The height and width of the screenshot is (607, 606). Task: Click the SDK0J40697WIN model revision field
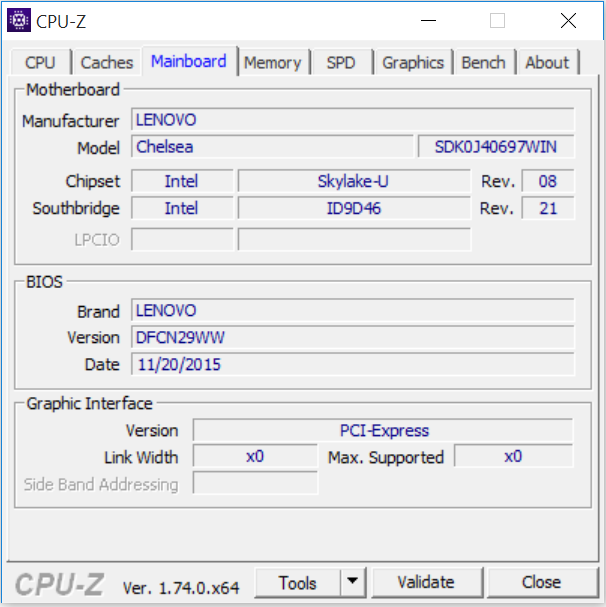pyautogui.click(x=496, y=147)
